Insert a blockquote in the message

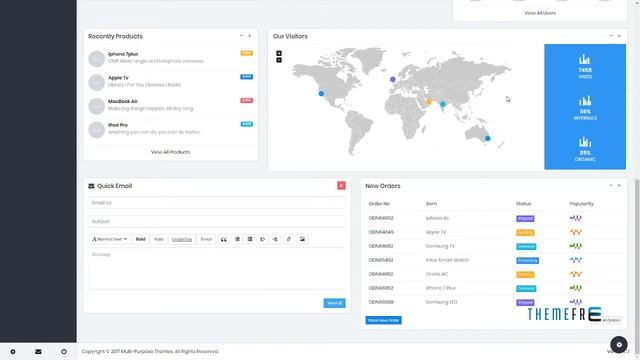(x=224, y=239)
